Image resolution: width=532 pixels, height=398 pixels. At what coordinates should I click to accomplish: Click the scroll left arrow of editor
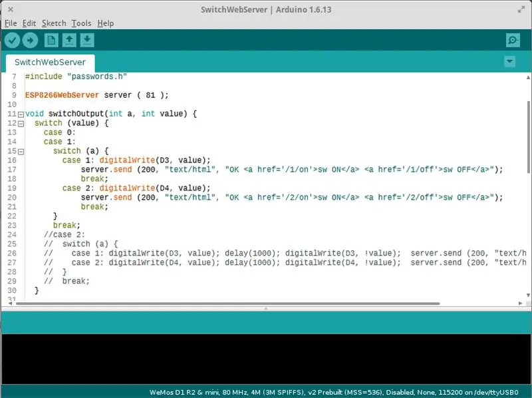click(x=11, y=303)
